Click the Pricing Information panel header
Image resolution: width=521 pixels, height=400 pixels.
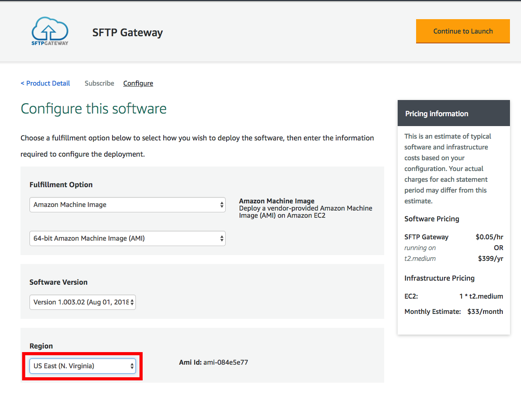454,113
